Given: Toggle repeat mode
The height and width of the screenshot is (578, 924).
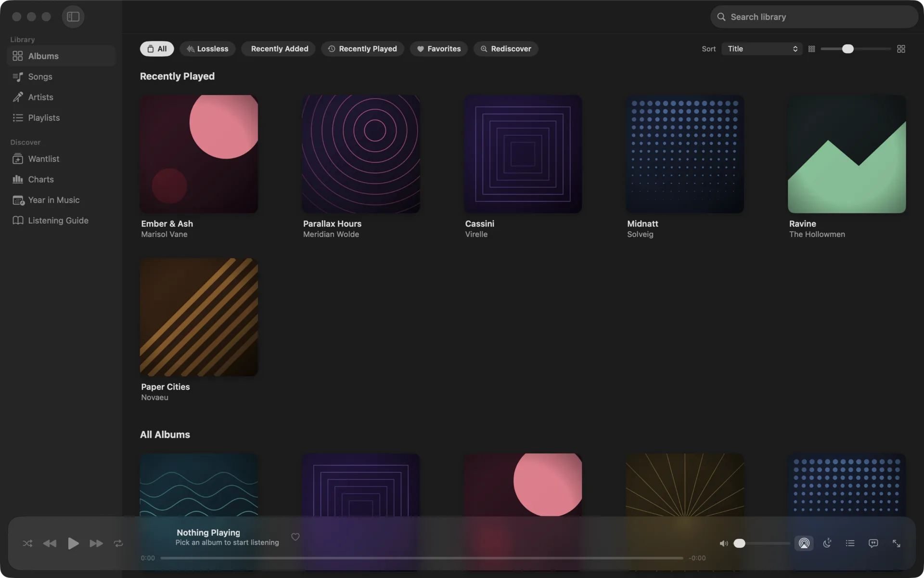Looking at the screenshot, I should [x=118, y=543].
